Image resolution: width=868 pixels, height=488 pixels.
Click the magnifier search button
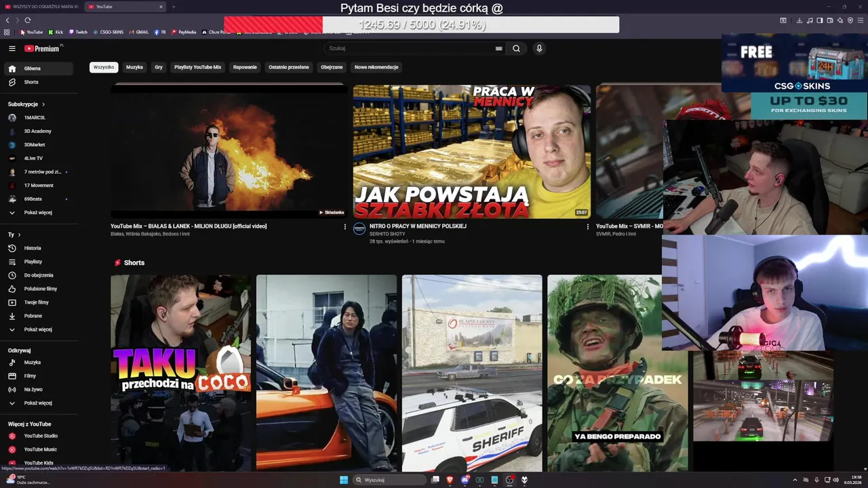tap(516, 48)
